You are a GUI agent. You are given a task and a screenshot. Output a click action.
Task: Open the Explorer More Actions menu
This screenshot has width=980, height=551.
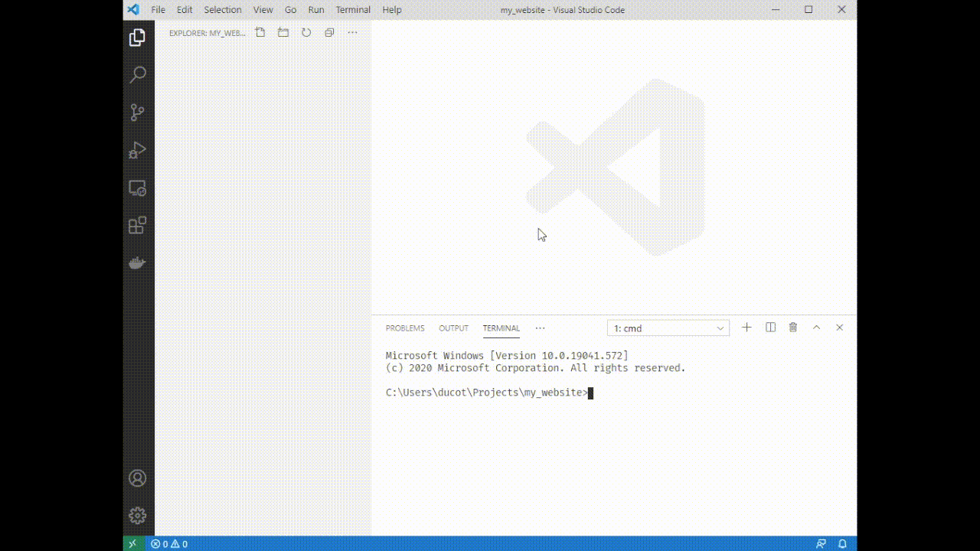(351, 32)
